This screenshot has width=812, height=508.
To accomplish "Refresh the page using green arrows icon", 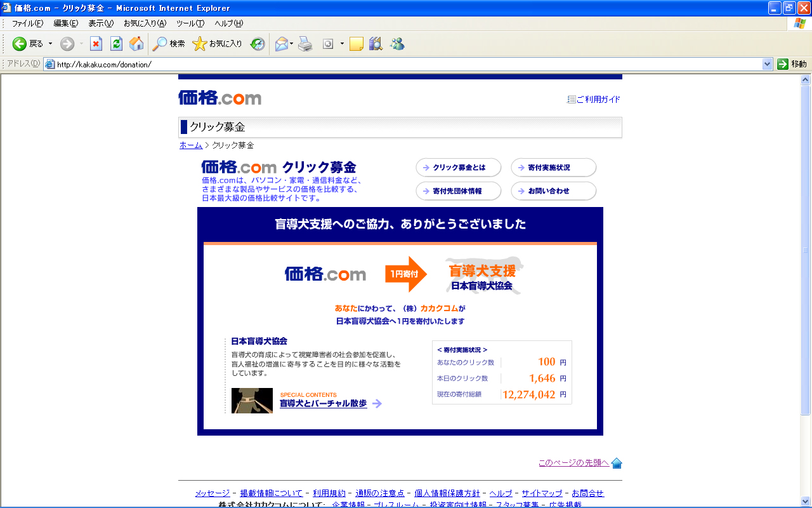I will pyautogui.click(x=116, y=44).
